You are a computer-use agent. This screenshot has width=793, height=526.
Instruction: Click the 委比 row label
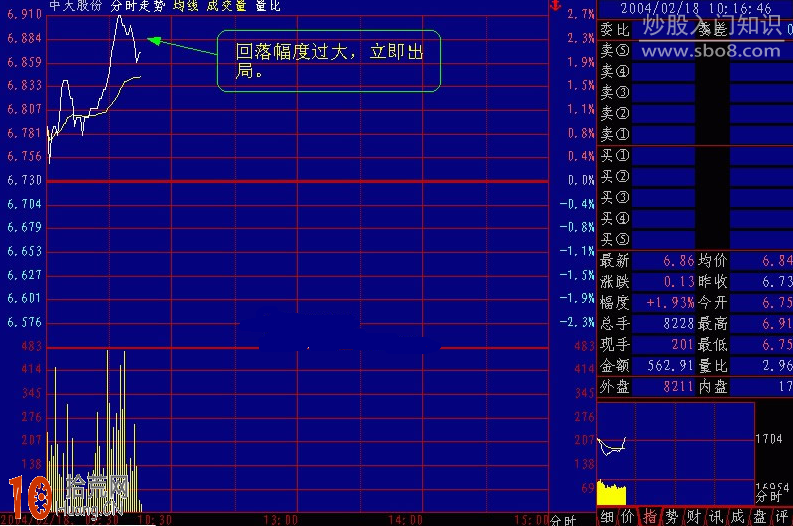(614, 30)
